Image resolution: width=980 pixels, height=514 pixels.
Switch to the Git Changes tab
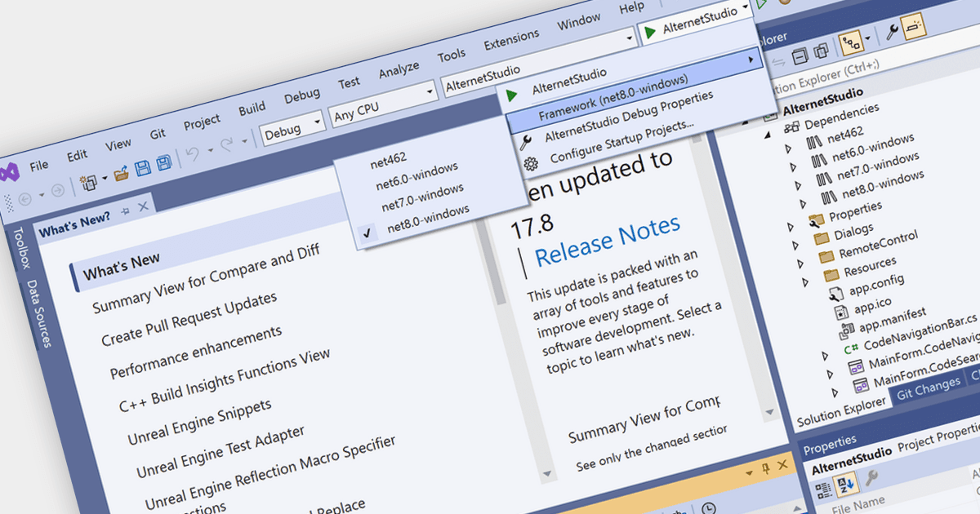click(929, 389)
